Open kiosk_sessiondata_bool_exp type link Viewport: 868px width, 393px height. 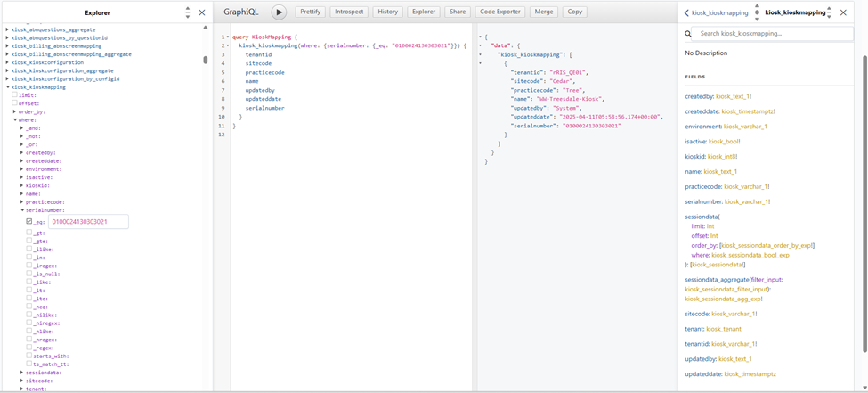click(x=750, y=256)
